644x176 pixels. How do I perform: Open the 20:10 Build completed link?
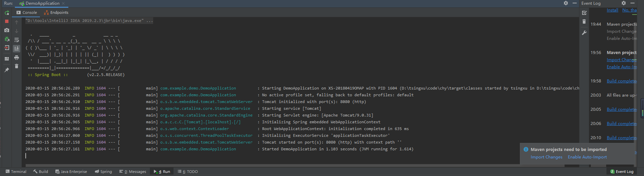pyautogui.click(x=622, y=138)
